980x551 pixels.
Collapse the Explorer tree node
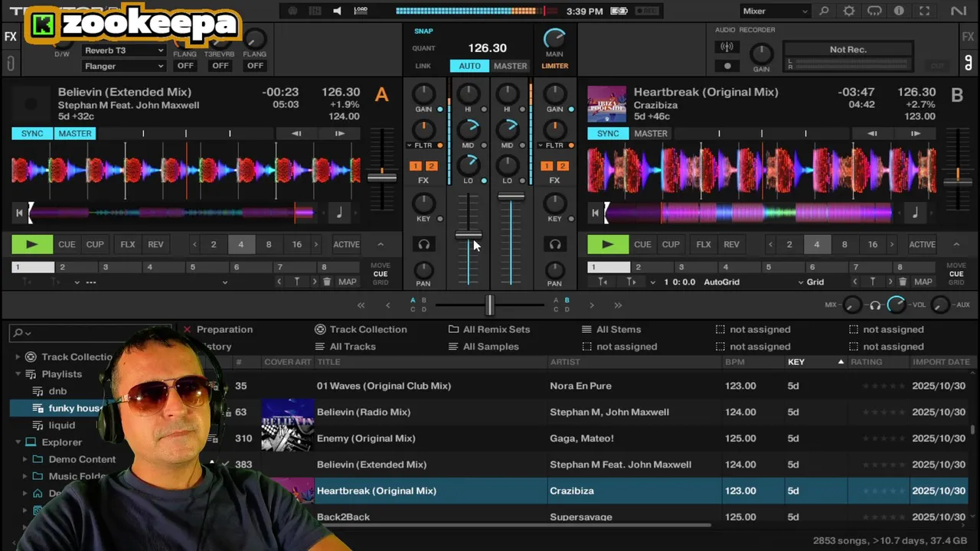tap(18, 442)
